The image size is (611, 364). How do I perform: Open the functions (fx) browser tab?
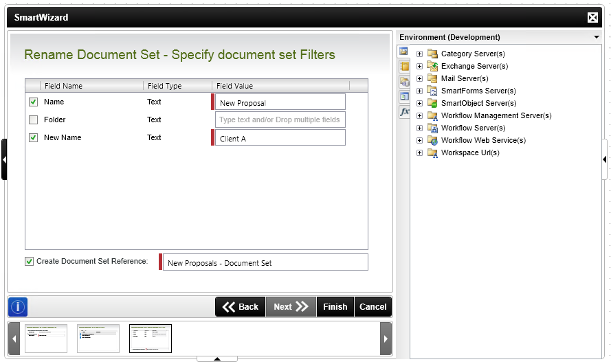tap(404, 111)
